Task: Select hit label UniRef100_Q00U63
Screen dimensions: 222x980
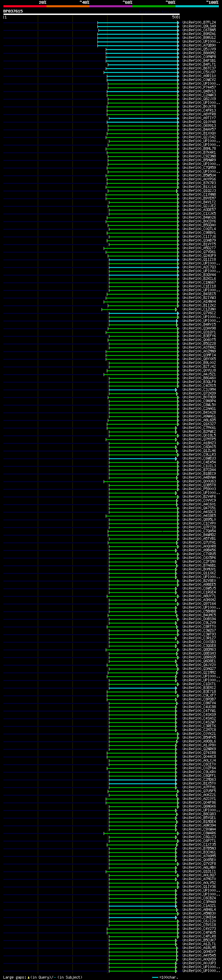Action: coord(199,481)
